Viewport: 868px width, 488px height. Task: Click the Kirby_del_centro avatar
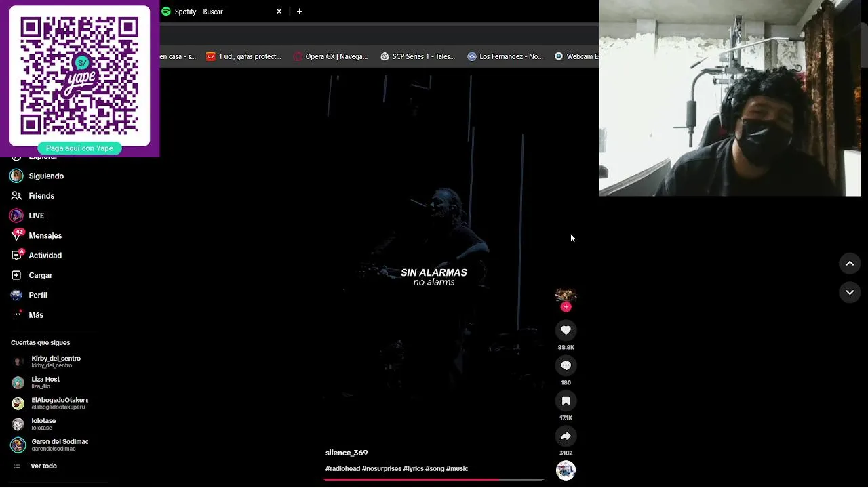click(x=18, y=362)
